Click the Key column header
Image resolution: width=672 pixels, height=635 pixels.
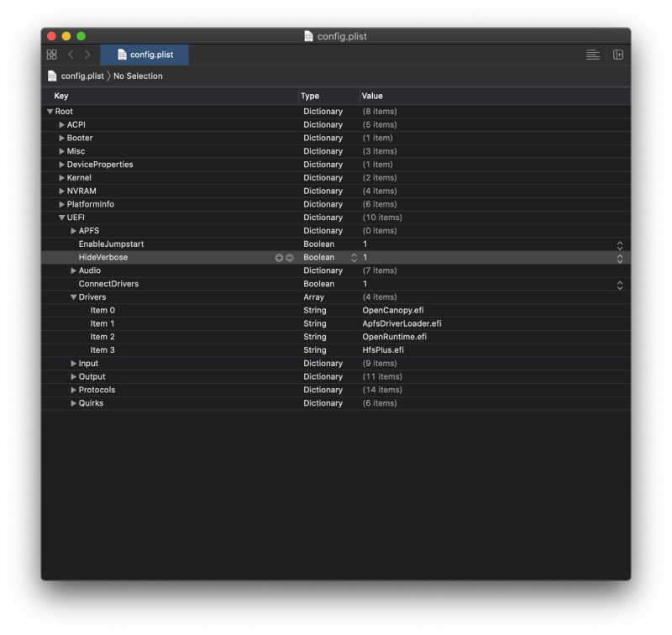pos(60,96)
